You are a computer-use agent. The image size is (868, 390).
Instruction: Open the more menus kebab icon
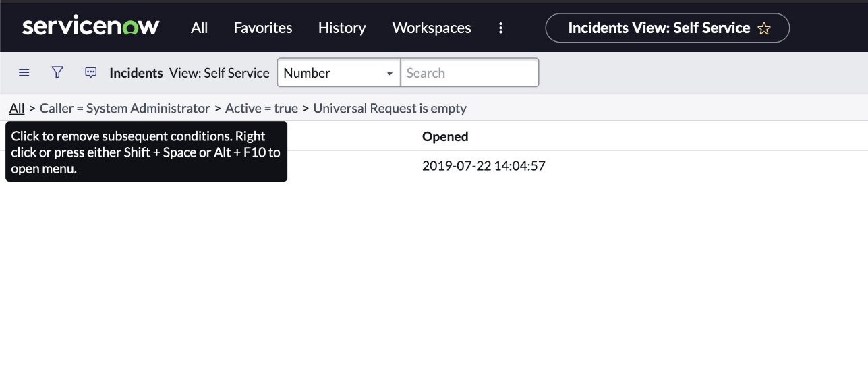tap(500, 28)
